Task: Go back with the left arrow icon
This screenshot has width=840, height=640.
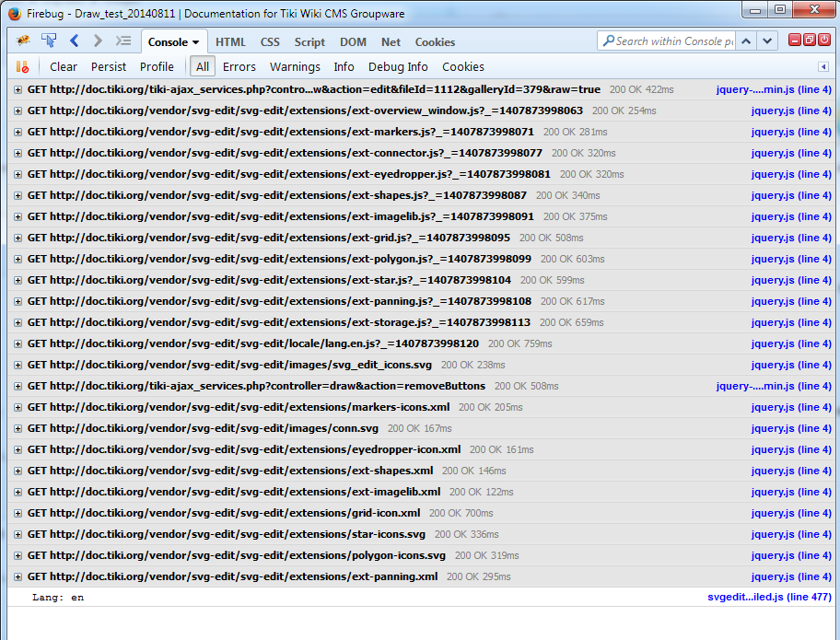Action: (75, 41)
